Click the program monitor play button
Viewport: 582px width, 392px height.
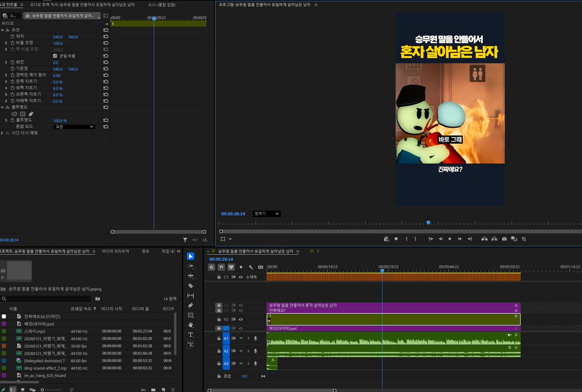tap(450, 239)
